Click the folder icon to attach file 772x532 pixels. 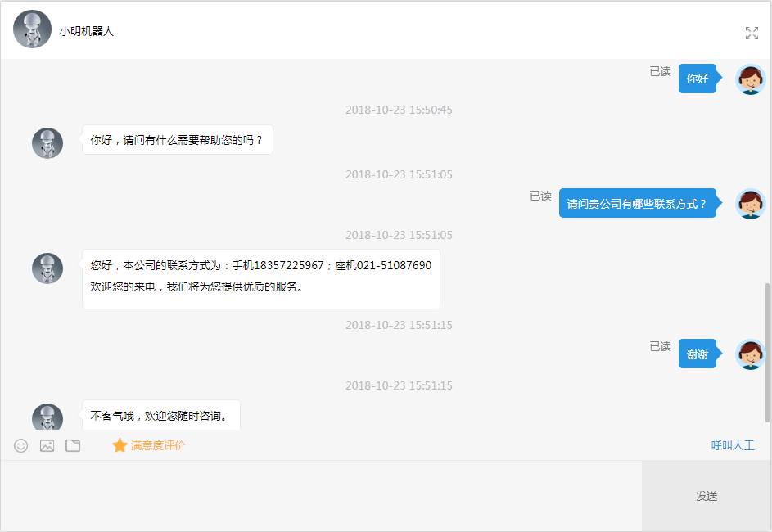(x=73, y=445)
